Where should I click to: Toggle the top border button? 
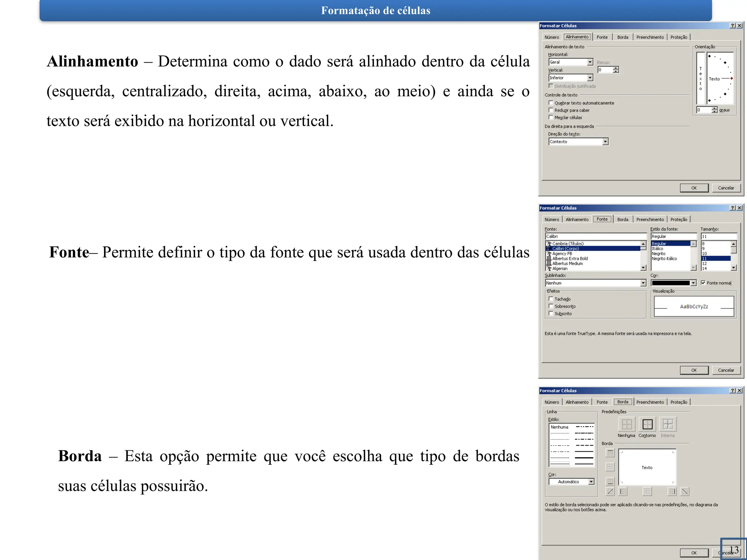pos(610,453)
